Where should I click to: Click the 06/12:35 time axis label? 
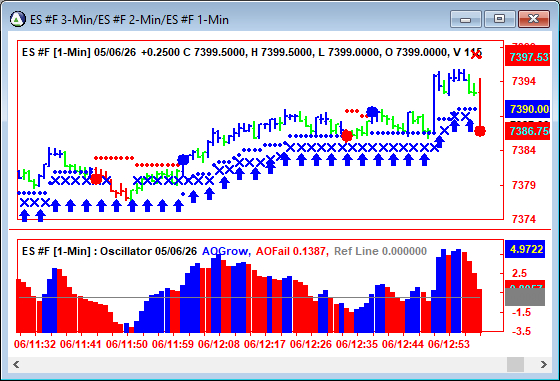(x=357, y=344)
